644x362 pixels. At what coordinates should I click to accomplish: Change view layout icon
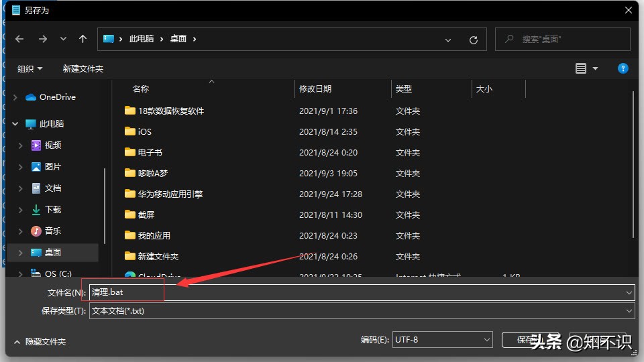coord(580,68)
